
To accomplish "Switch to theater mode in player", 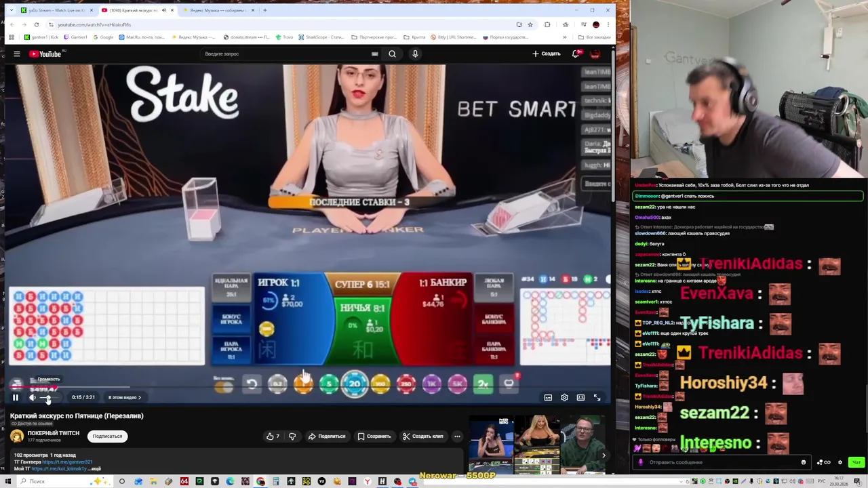I will (580, 398).
